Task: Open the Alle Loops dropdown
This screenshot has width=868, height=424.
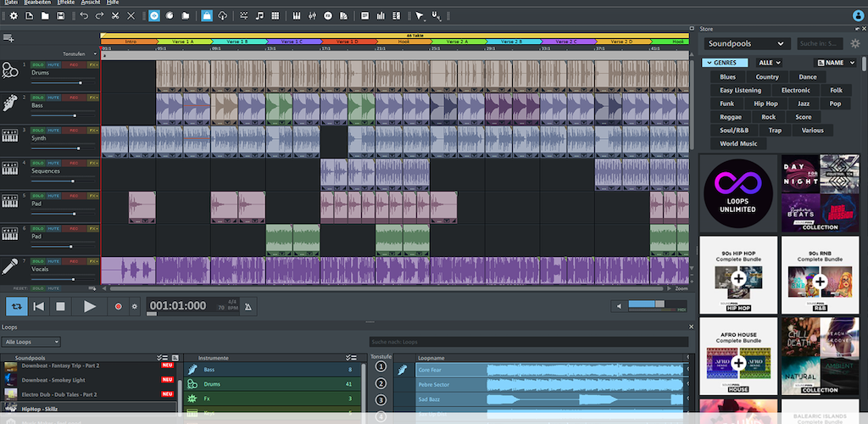Action: coord(32,342)
